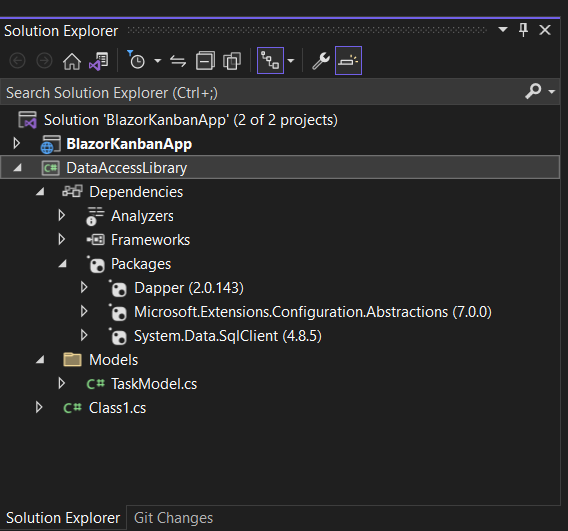Viewport: 568px width, 531px height.
Task: Expand the Frameworks node
Action: (62, 239)
